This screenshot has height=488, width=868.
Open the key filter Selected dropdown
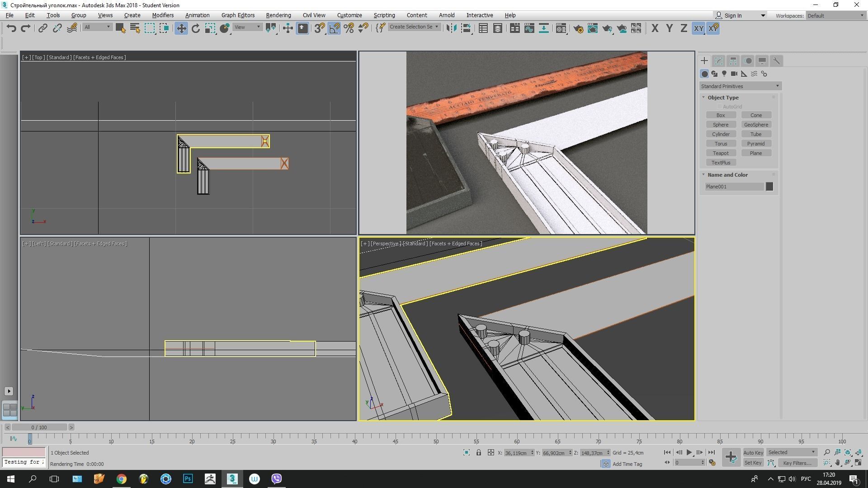[x=791, y=452]
